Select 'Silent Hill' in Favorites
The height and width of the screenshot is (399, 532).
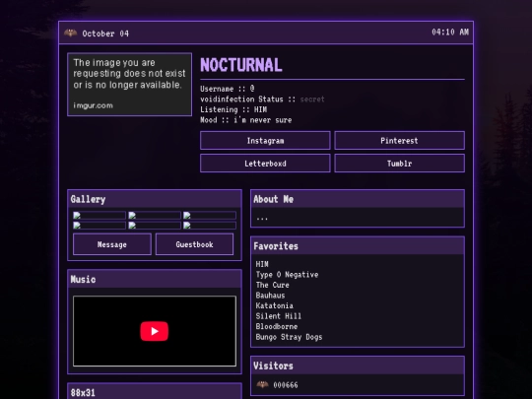coord(279,316)
